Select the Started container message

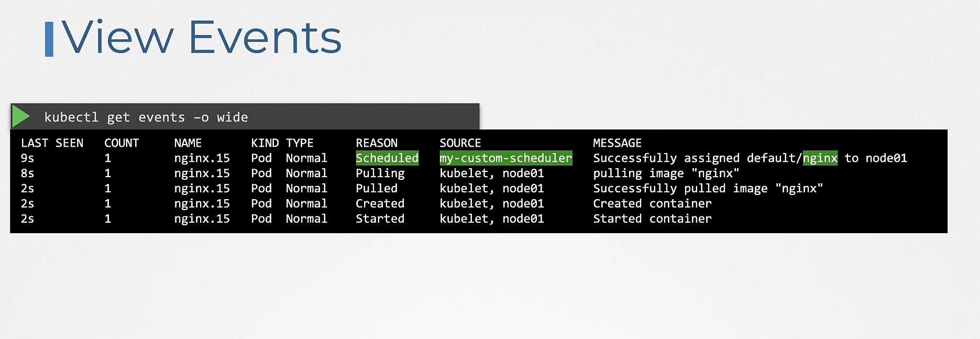coord(652,219)
